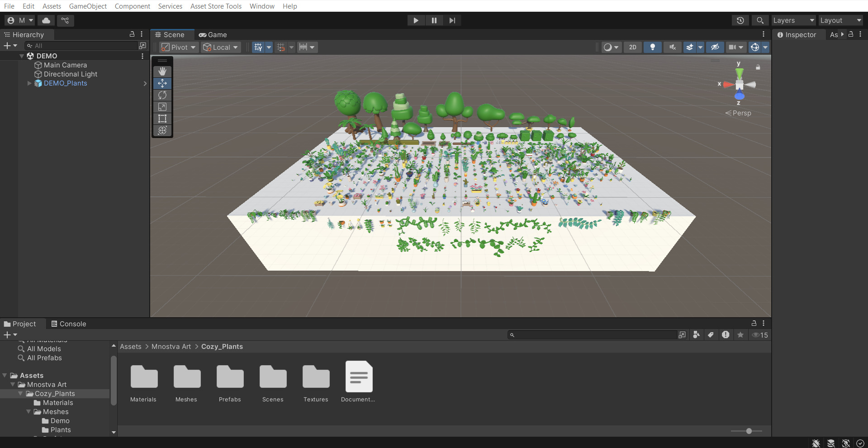Image resolution: width=868 pixels, height=448 pixels.
Task: Open the Unity Cloud icon
Action: pos(46,20)
